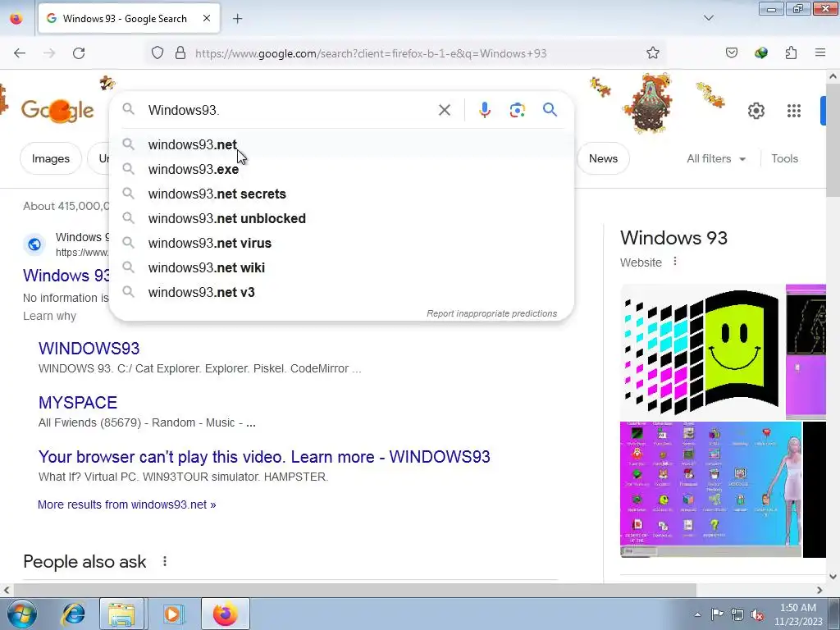Screen dimensions: 840x630
Task: Open the Firefox extensions puzzle icon
Action: [x=791, y=53]
